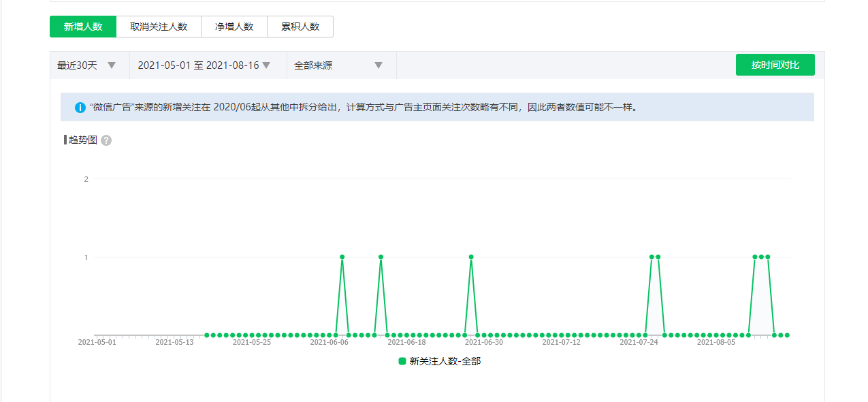868x402 pixels.
Task: Select the 新增人数 tab
Action: tap(83, 27)
